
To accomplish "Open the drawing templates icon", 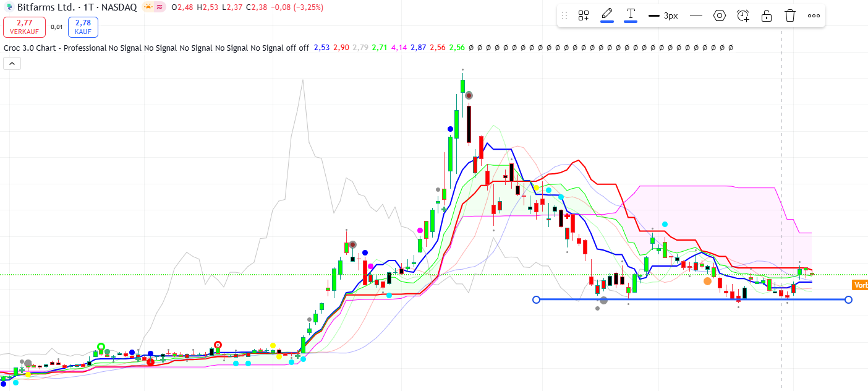I will coord(583,15).
